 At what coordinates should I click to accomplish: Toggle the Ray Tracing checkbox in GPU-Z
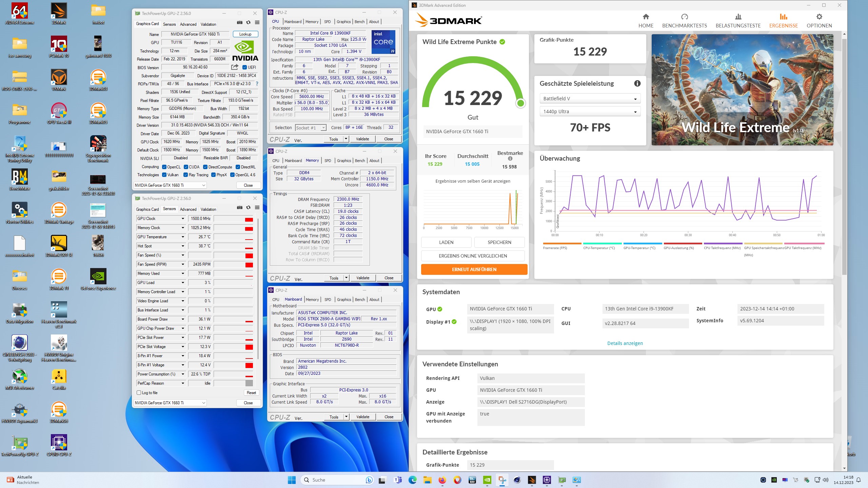[x=185, y=175]
